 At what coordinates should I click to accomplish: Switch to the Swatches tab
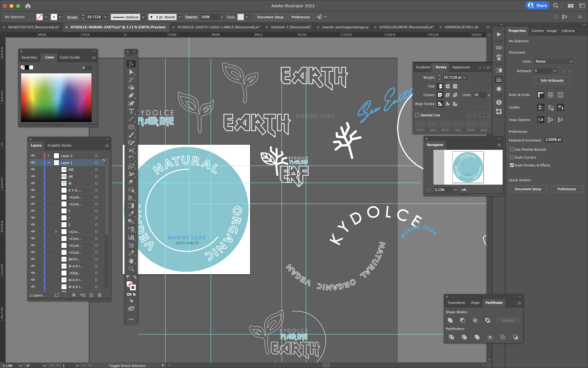point(29,57)
